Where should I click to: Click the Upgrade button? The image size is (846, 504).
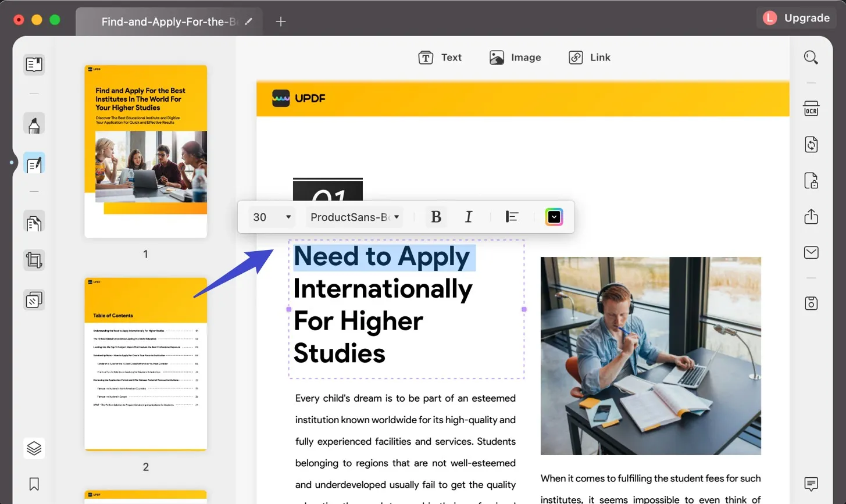pyautogui.click(x=796, y=17)
